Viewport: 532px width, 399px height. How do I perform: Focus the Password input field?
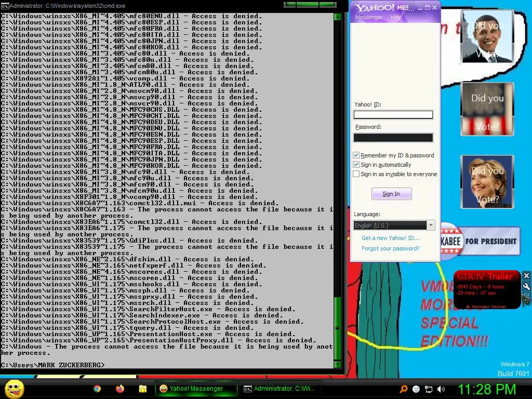tap(393, 137)
